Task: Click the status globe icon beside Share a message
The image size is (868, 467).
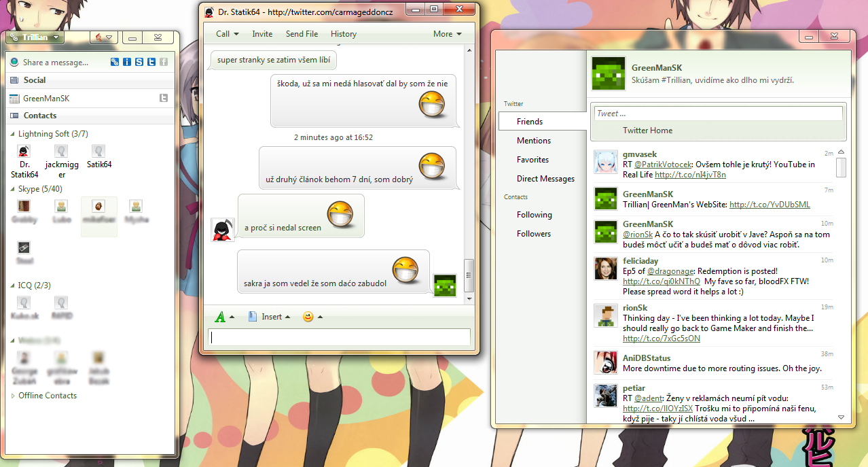Action: (14, 63)
